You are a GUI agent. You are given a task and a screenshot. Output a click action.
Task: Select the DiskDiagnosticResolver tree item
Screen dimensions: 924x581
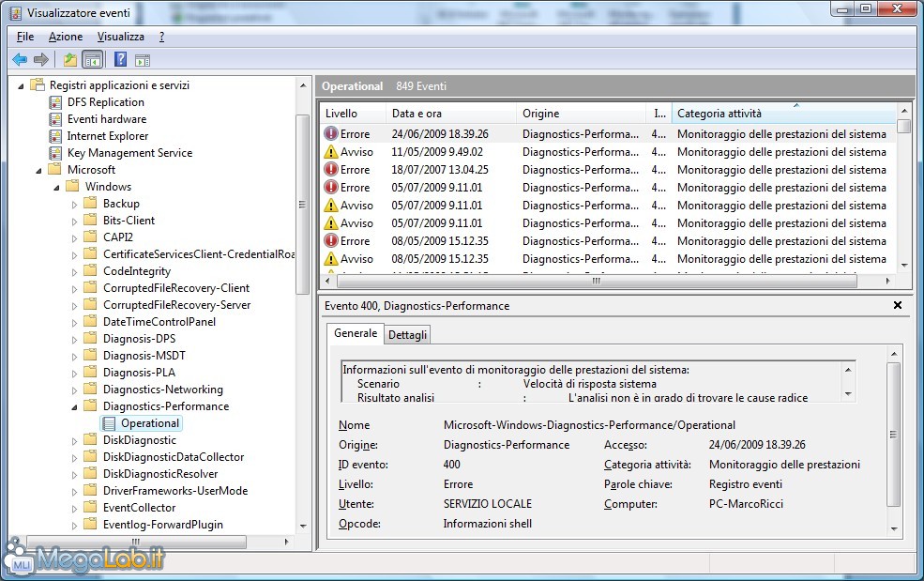click(160, 474)
